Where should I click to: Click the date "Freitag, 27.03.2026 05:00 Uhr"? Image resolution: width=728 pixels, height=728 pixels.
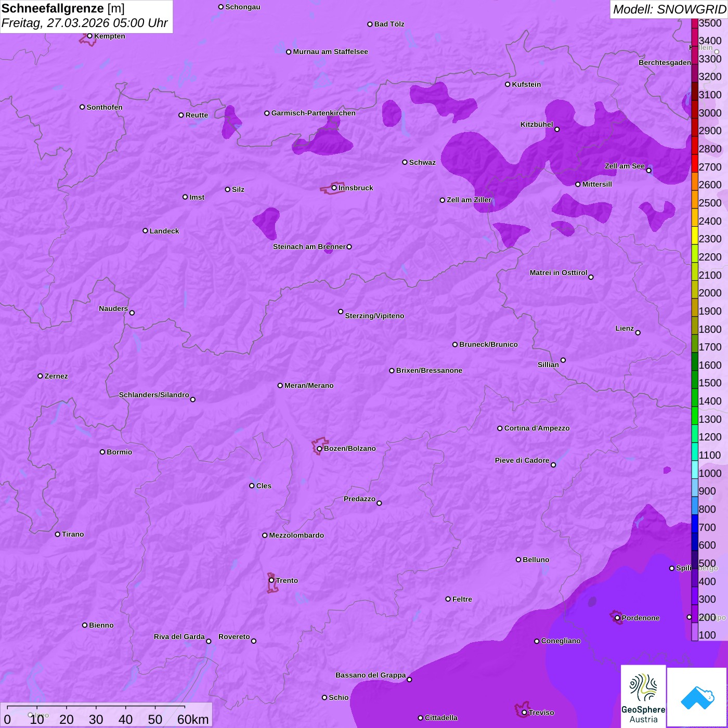[x=85, y=23]
